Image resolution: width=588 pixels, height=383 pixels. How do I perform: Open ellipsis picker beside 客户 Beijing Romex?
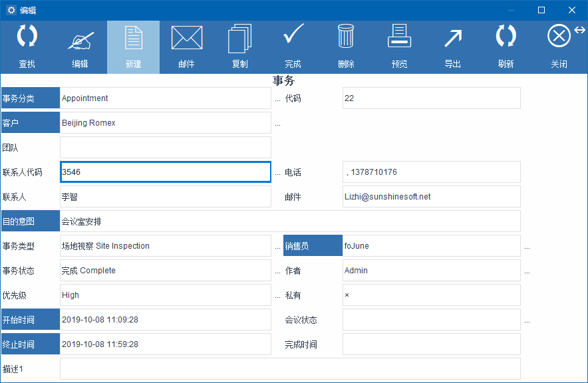click(277, 123)
